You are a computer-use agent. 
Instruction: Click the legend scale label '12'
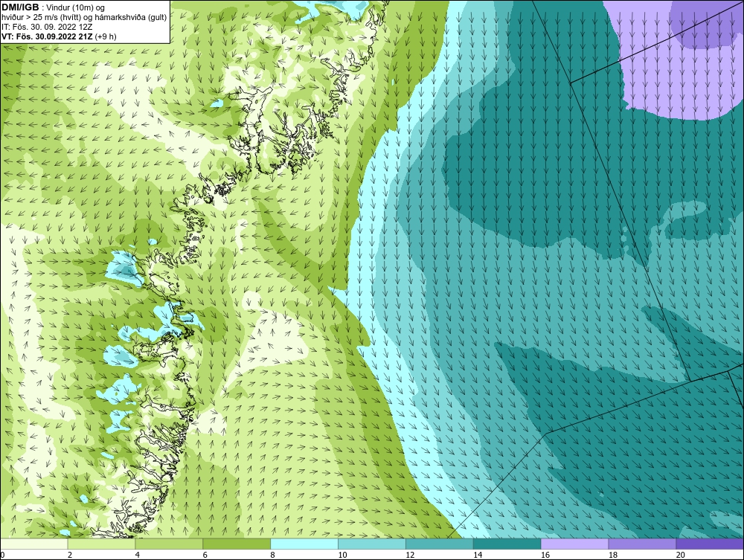point(410,555)
